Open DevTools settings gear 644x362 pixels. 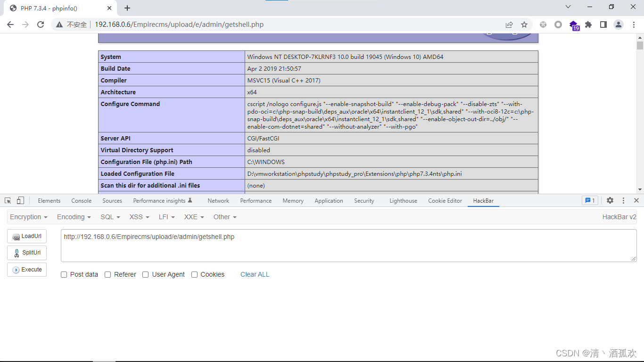[610, 200]
